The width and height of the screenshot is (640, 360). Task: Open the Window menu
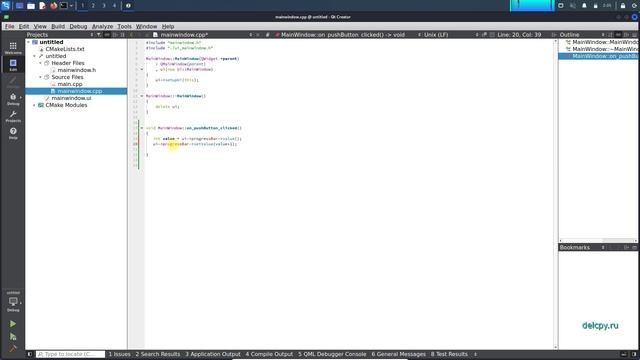click(146, 27)
